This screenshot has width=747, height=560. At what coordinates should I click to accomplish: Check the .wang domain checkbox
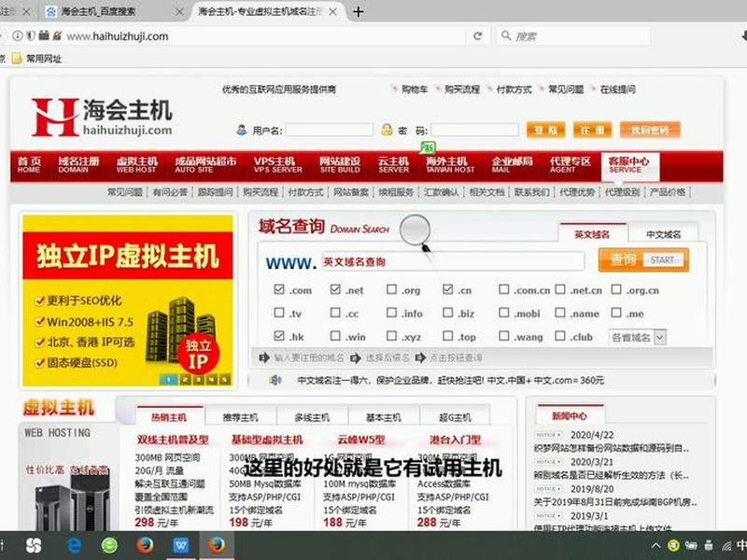(x=504, y=336)
